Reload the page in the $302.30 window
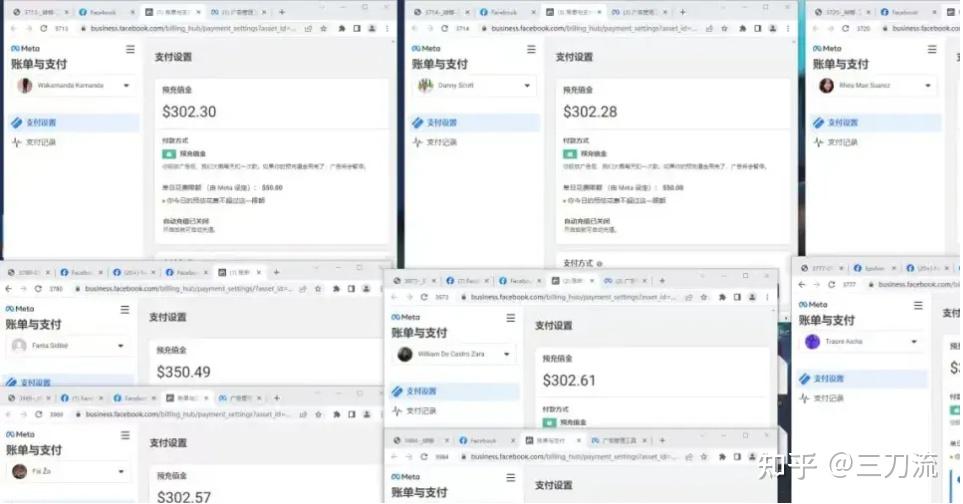 (44, 28)
